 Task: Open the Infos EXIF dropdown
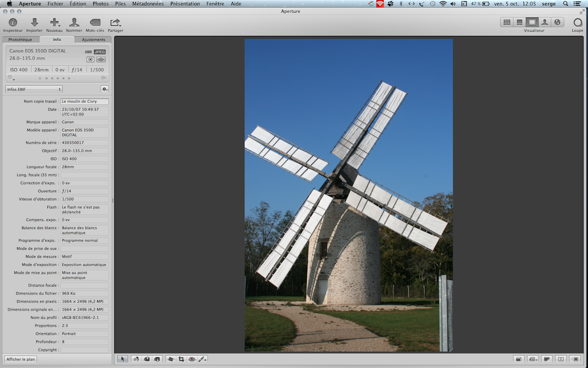click(x=34, y=89)
